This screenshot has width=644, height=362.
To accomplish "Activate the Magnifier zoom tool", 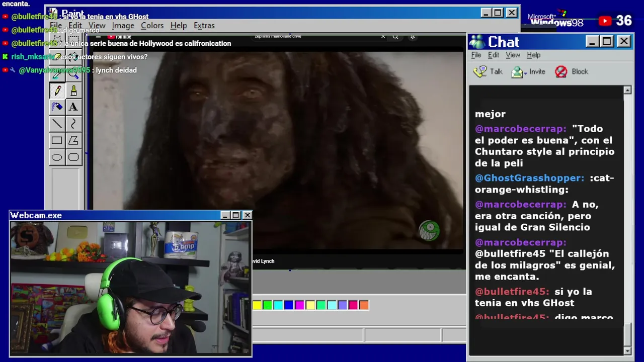I will 73,74.
